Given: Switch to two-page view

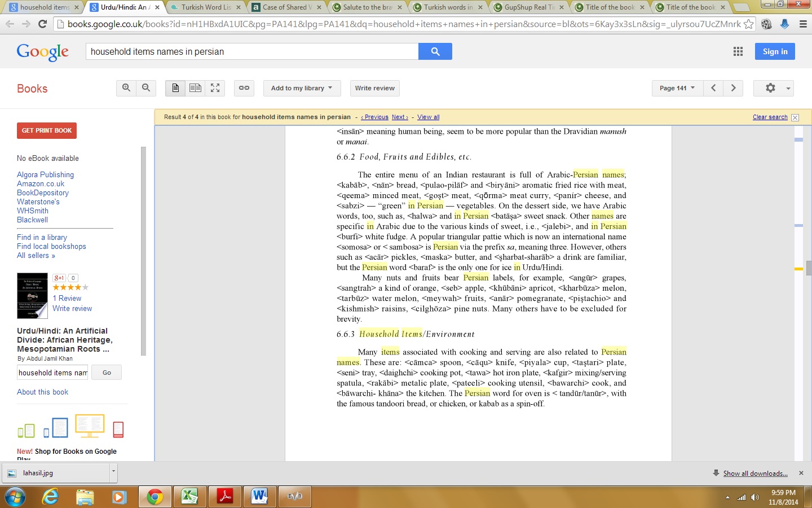Looking at the screenshot, I should (195, 88).
